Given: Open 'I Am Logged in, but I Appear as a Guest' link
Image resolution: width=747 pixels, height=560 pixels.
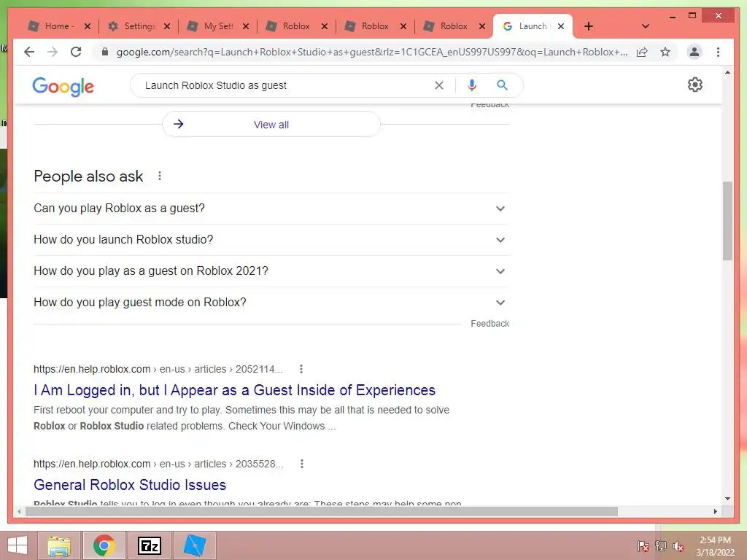Looking at the screenshot, I should (x=234, y=390).
